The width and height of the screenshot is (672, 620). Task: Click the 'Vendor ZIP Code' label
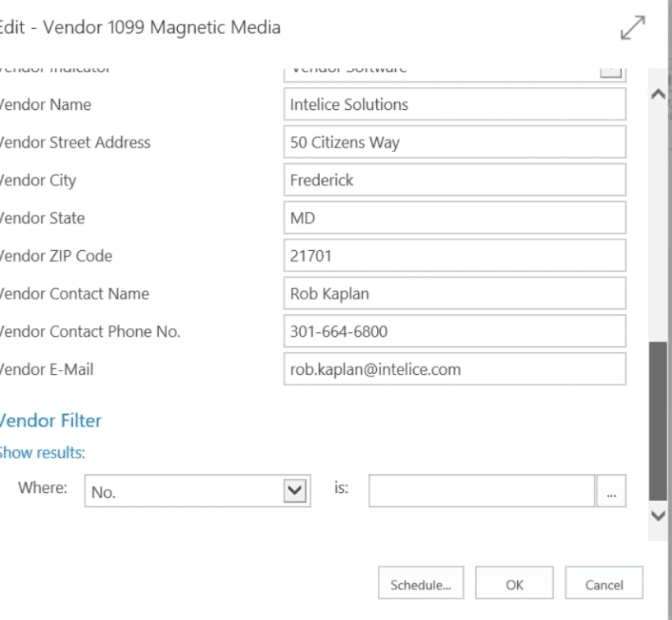pos(56,256)
